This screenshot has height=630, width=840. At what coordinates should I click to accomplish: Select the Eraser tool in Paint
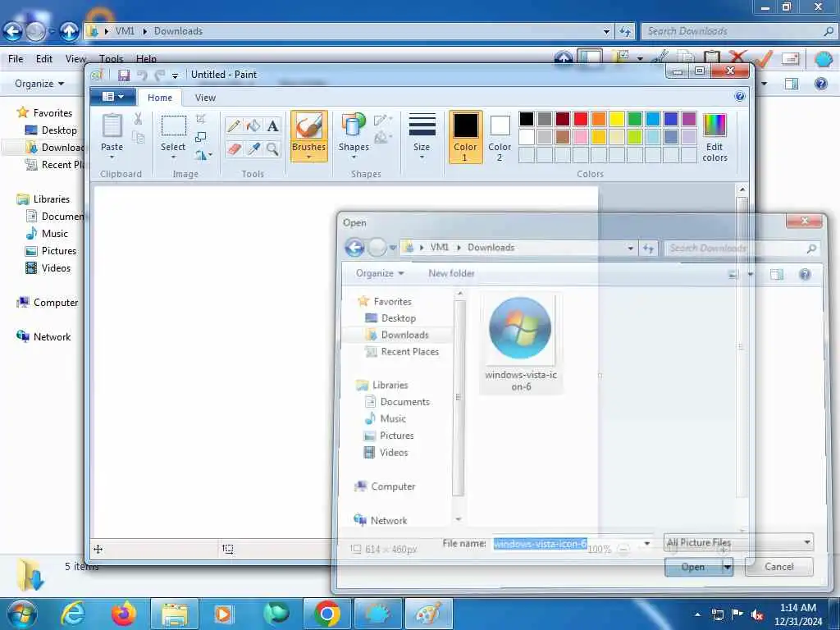pyautogui.click(x=234, y=148)
